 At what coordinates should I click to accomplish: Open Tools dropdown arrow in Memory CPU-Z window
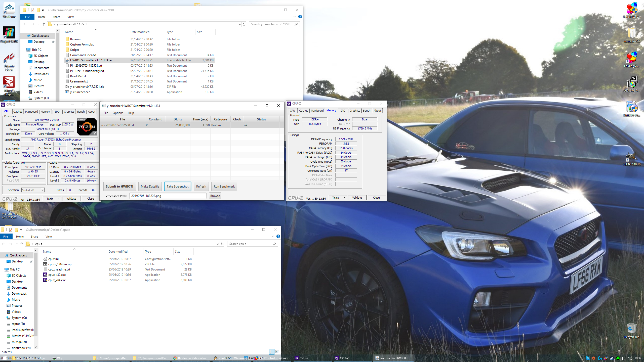[345, 198]
